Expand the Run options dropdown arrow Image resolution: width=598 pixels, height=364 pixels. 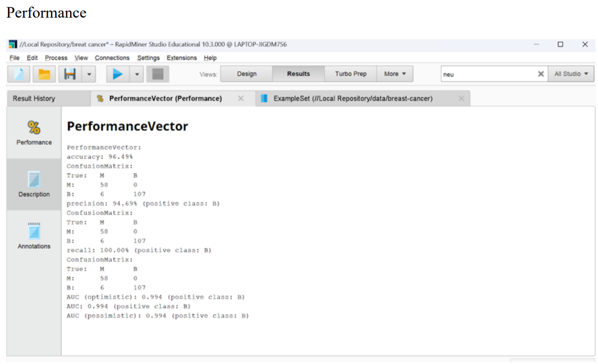(x=137, y=74)
